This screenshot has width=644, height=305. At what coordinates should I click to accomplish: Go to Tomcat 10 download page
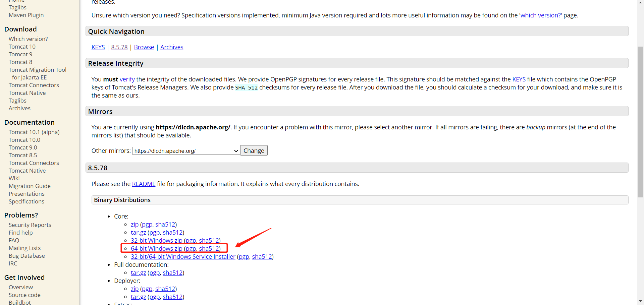coord(22,47)
